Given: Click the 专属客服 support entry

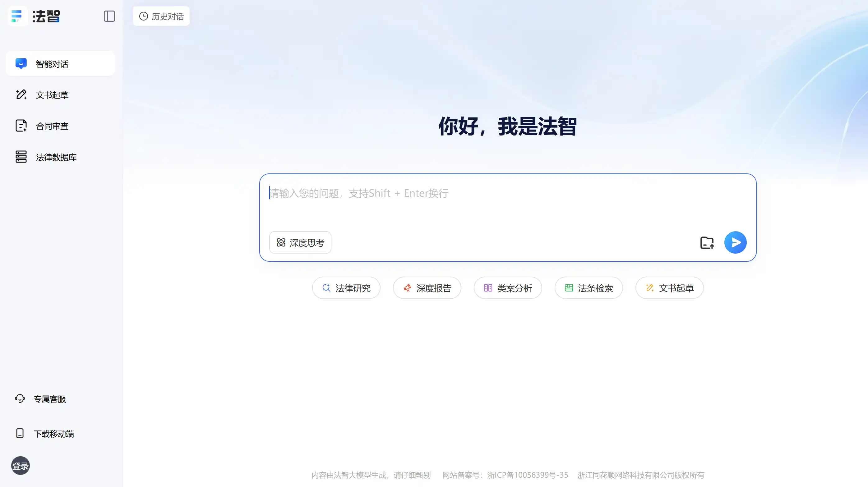Looking at the screenshot, I should point(40,399).
